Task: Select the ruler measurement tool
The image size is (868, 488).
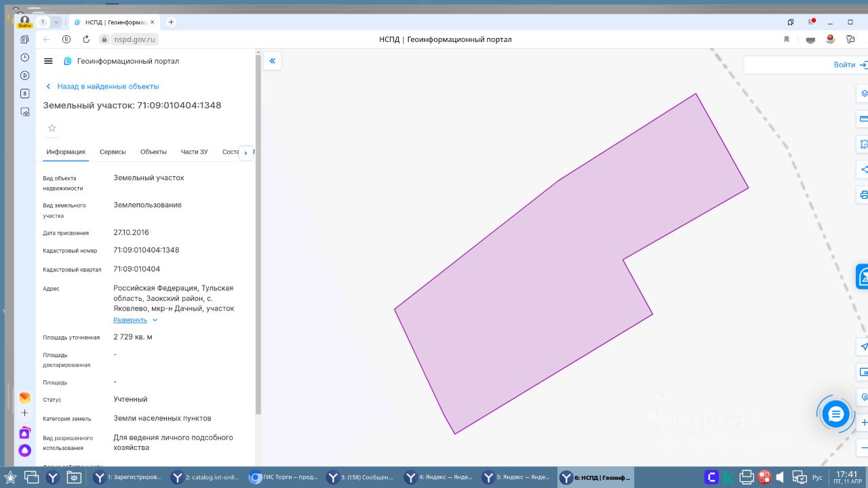Action: click(x=864, y=119)
